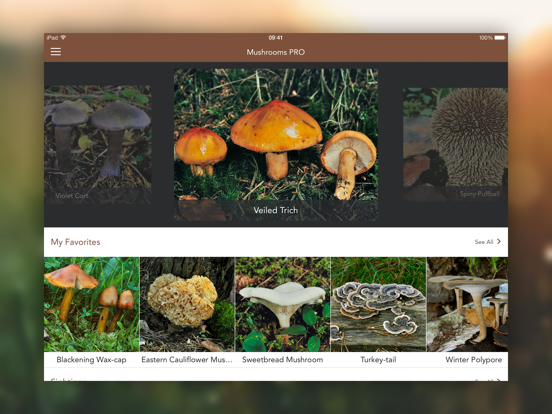This screenshot has width=552, height=414.
Task: Tap the 100% battery percentage text
Action: pyautogui.click(x=486, y=38)
